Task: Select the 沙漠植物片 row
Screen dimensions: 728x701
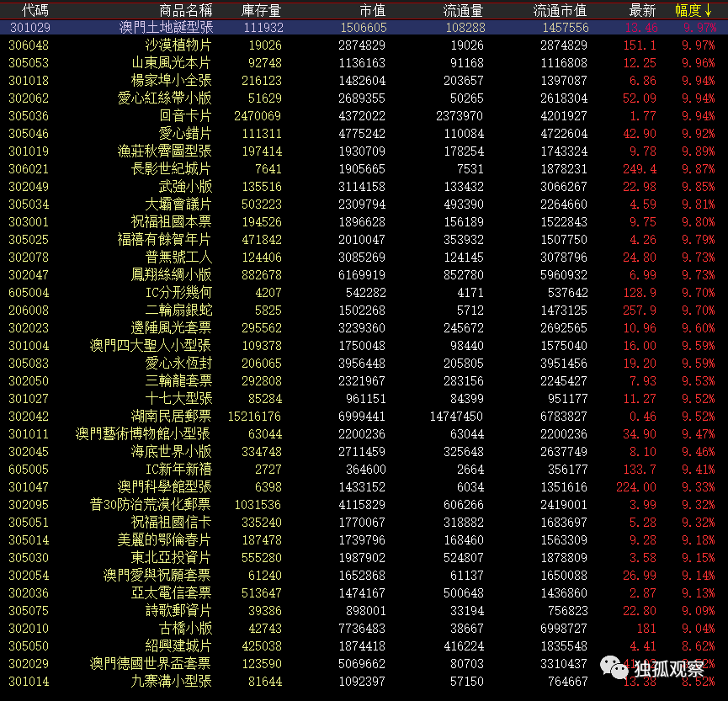Action: [364, 45]
